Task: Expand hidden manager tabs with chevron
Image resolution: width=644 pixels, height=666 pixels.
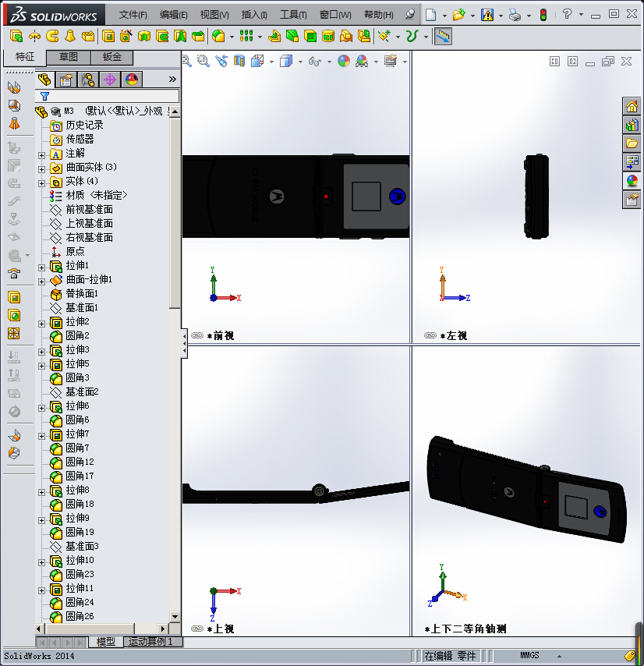Action: pyautogui.click(x=172, y=79)
